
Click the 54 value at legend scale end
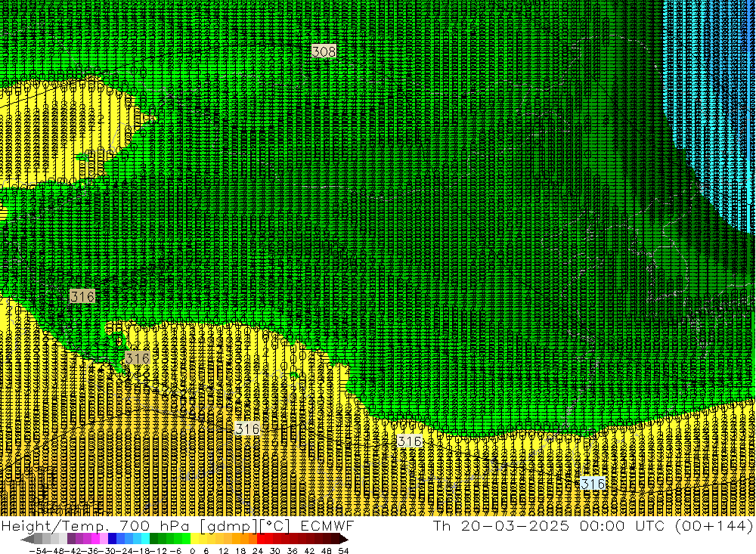point(343,551)
